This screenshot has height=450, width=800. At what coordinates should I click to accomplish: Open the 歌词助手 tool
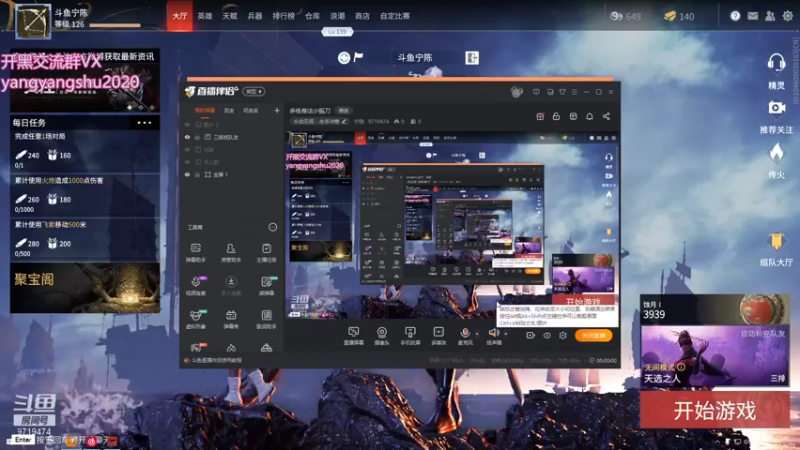[266, 319]
